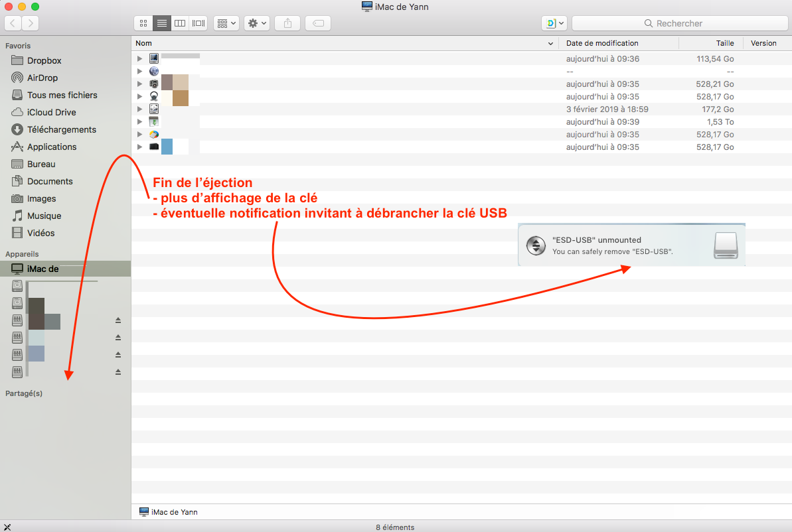The width and height of the screenshot is (792, 532).
Task: Eject the first ejectable sidebar device
Action: point(118,320)
